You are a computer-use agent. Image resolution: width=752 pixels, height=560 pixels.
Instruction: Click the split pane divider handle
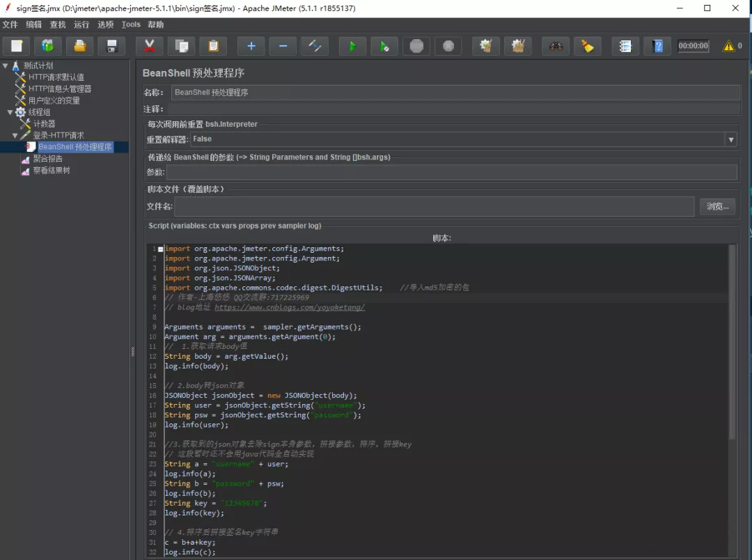(x=133, y=352)
